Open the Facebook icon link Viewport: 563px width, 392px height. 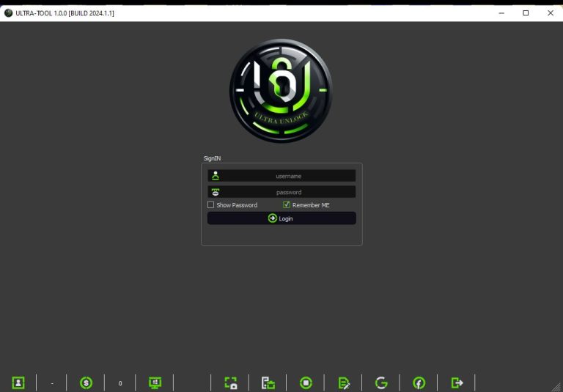[419, 382]
